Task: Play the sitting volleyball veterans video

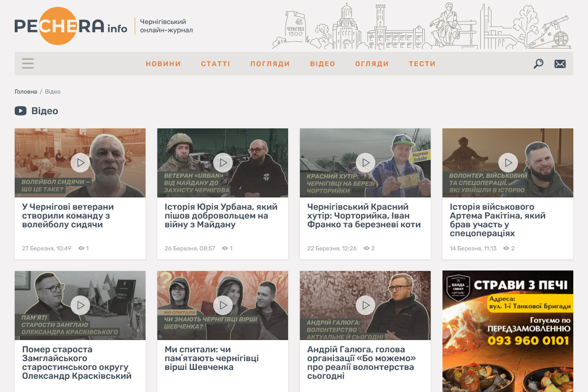Action: pos(80,163)
